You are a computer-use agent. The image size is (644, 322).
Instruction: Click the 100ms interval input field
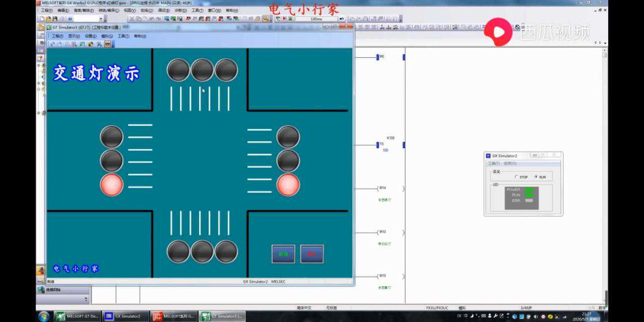[x=316, y=19]
